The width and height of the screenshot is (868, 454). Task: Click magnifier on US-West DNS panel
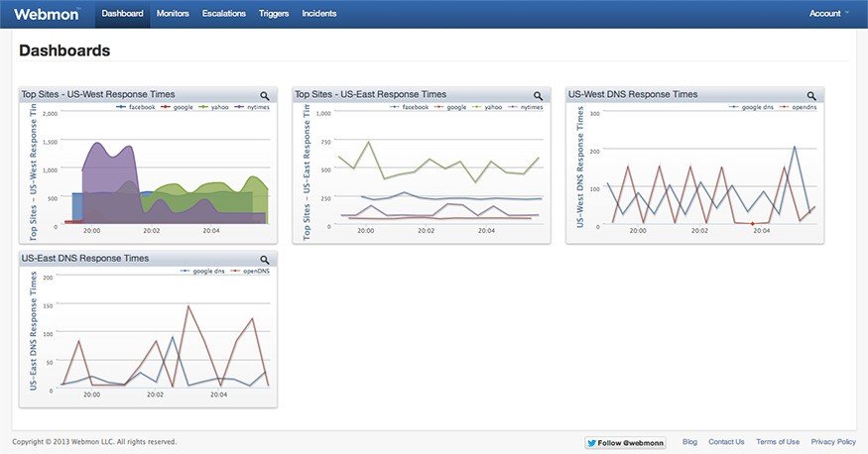point(811,96)
